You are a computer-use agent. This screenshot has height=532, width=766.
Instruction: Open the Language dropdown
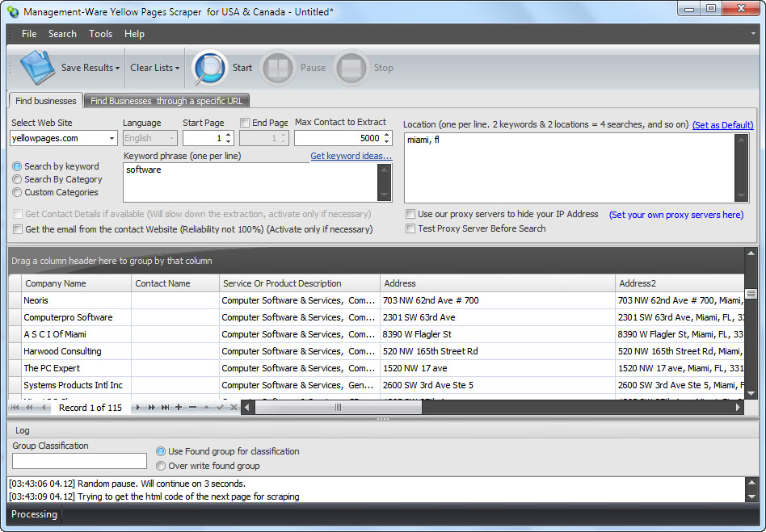171,139
